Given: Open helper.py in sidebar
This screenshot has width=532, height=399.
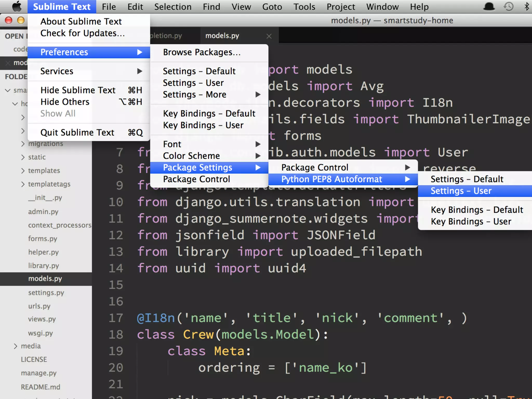Looking at the screenshot, I should (x=43, y=252).
